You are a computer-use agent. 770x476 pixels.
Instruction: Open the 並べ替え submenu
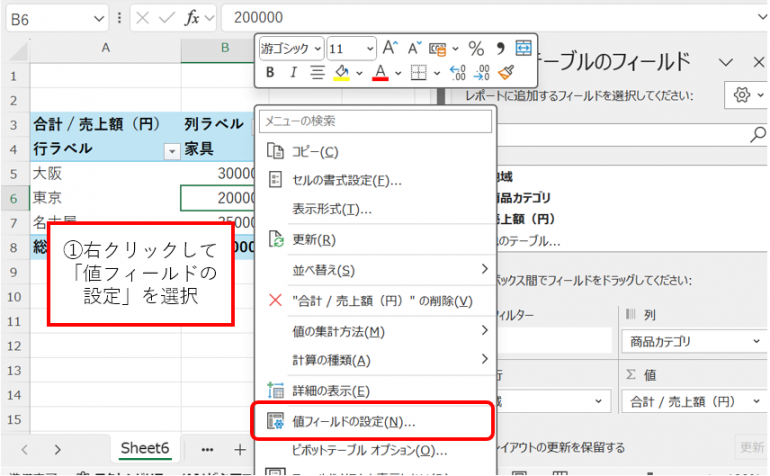tap(375, 270)
